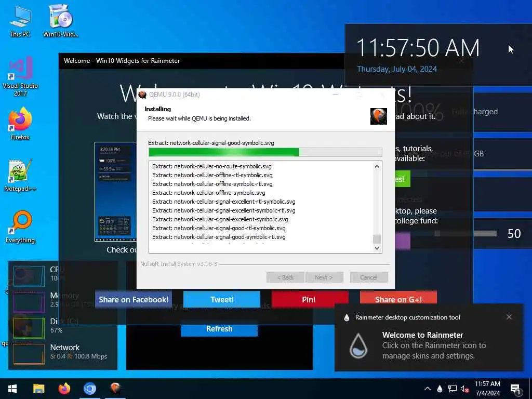Image resolution: width=532 pixels, height=399 pixels.
Task: Click the Cancel button in QEMU installer
Action: tap(369, 277)
